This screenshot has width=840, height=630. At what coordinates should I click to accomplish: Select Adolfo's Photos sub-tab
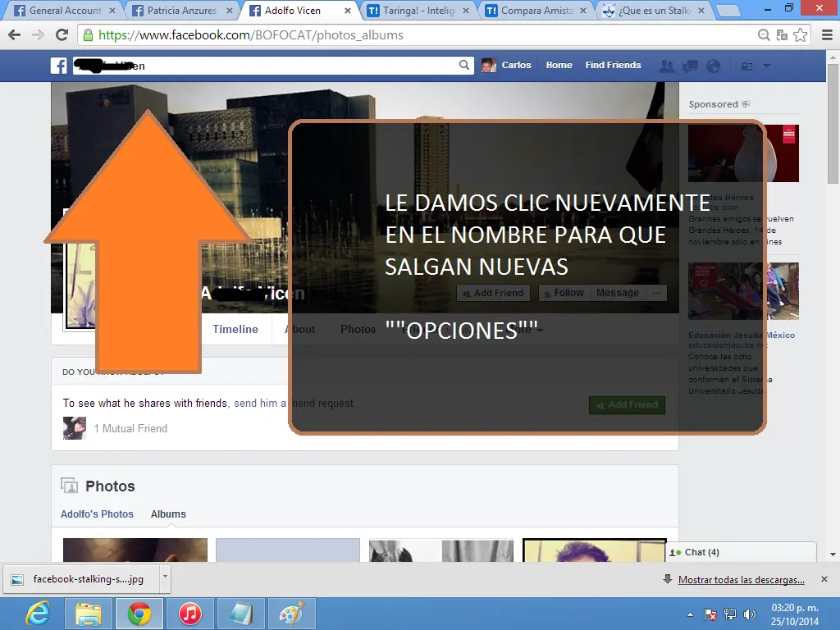pyautogui.click(x=97, y=514)
